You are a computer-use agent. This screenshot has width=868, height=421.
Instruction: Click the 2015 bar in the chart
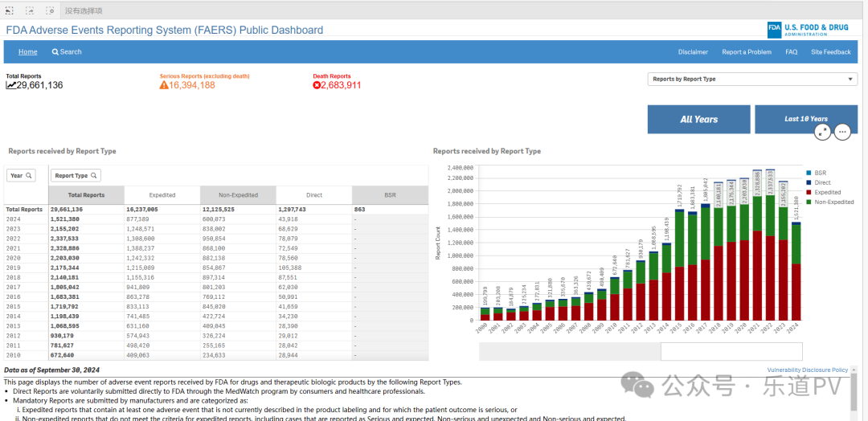[680, 264]
